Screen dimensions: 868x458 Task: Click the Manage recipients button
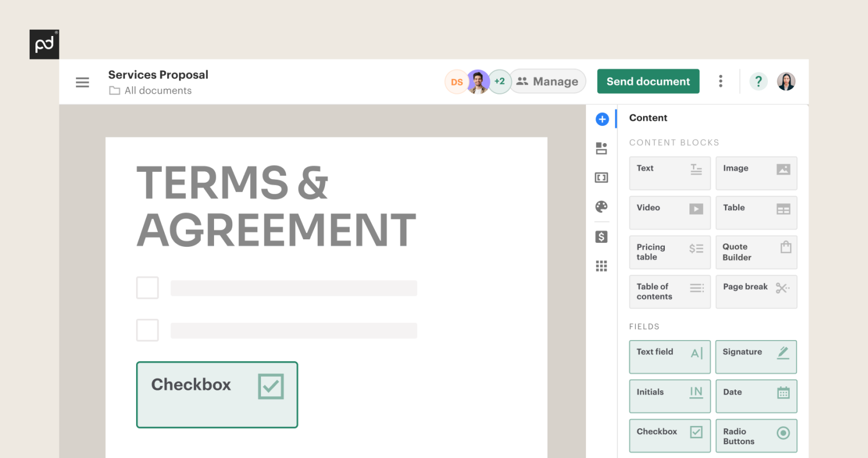click(x=548, y=81)
